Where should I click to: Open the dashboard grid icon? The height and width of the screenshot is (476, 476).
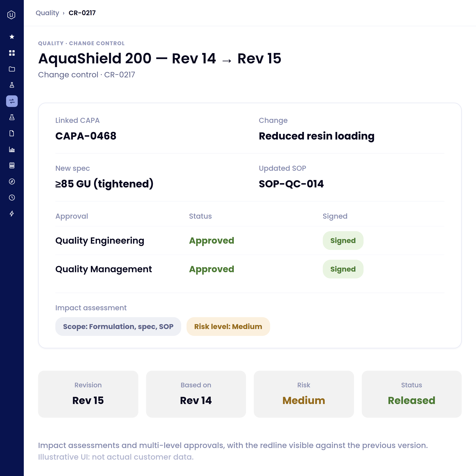pyautogui.click(x=12, y=53)
